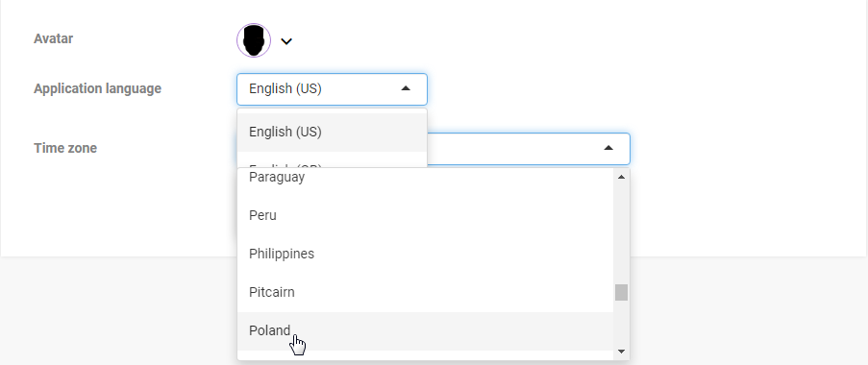The height and width of the screenshot is (365, 868).
Task: Click the avatar silhouette image
Action: [x=254, y=40]
